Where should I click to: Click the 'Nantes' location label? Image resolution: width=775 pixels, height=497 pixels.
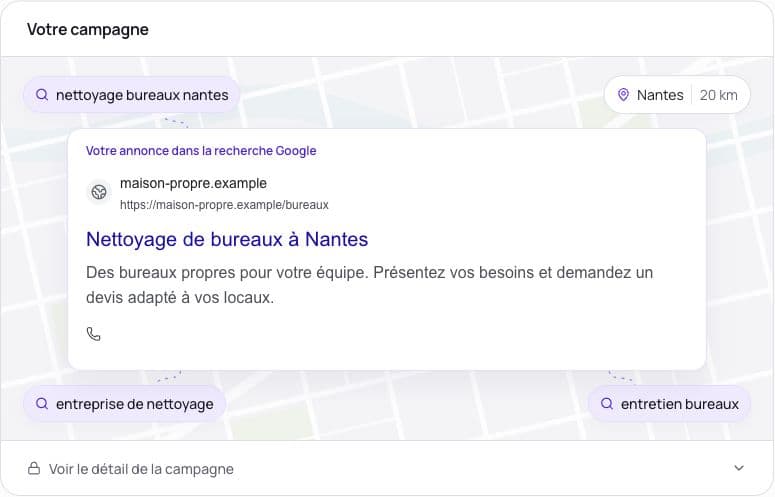(660, 95)
